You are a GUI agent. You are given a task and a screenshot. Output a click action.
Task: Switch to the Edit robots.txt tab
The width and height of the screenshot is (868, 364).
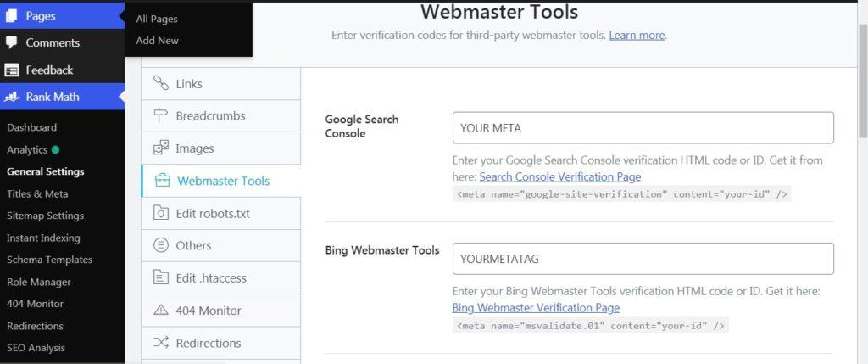221,213
